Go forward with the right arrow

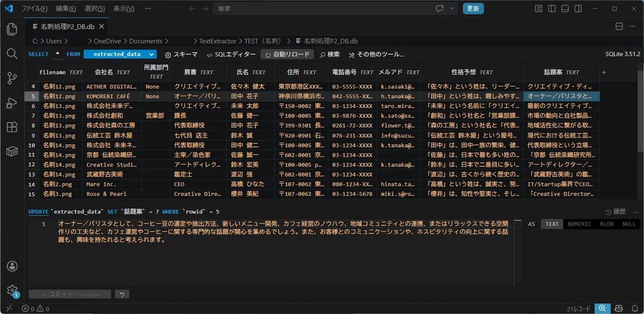205,9
